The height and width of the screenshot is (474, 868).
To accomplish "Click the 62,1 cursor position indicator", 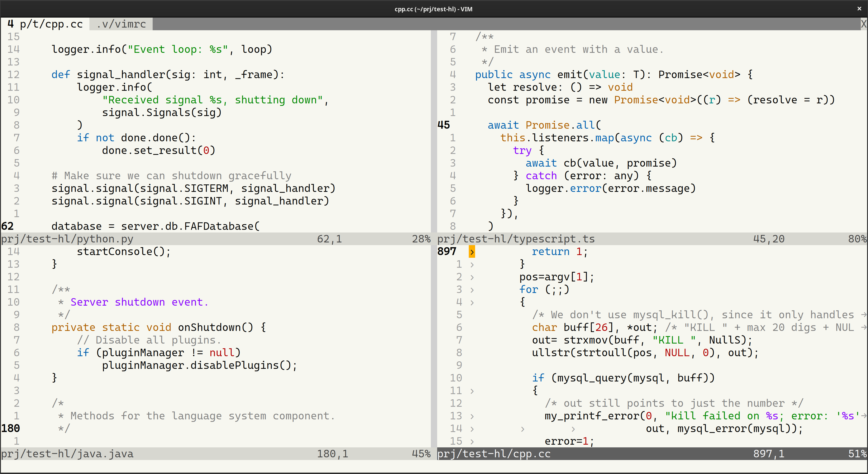I will [330, 239].
